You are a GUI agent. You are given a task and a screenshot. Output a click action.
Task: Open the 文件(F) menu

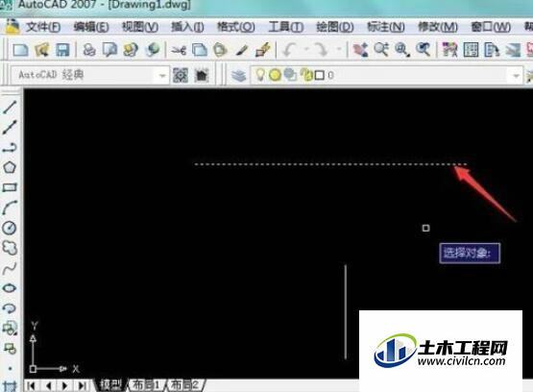(x=43, y=27)
